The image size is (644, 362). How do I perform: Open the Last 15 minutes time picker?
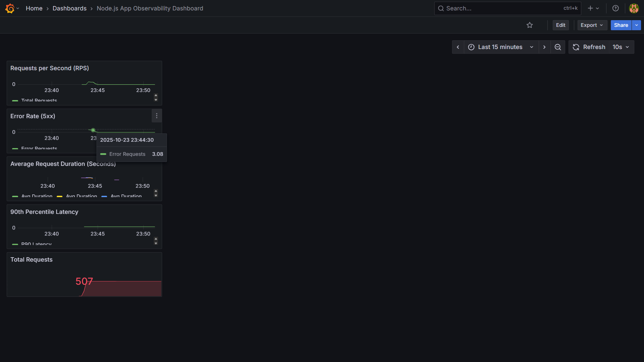click(x=500, y=47)
